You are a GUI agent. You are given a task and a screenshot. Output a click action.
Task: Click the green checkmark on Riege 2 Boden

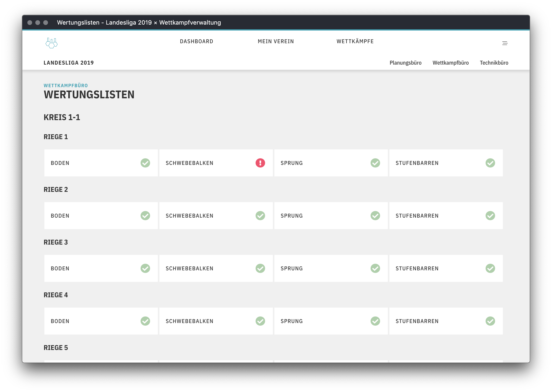[x=145, y=216]
